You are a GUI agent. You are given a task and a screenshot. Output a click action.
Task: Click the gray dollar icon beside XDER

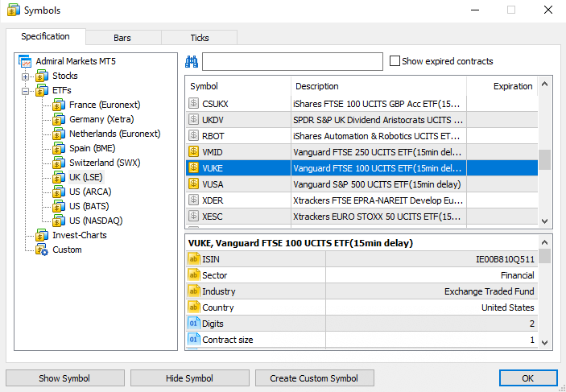[x=193, y=200]
